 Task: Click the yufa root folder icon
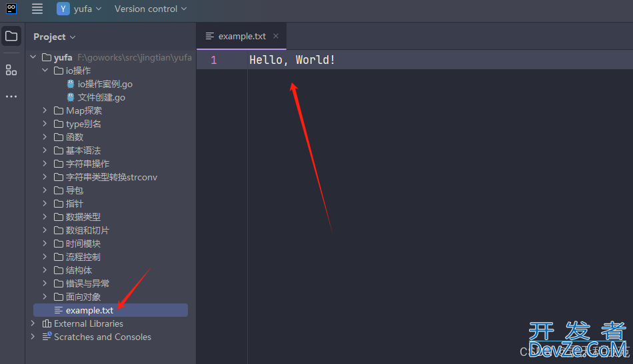point(47,57)
